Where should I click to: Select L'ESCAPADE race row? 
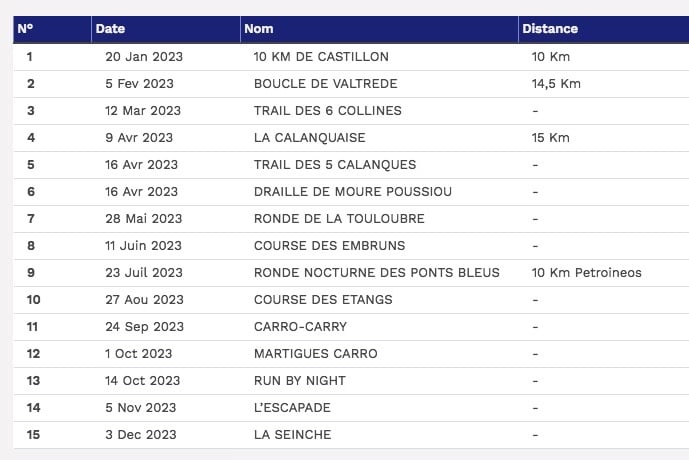click(x=351, y=408)
